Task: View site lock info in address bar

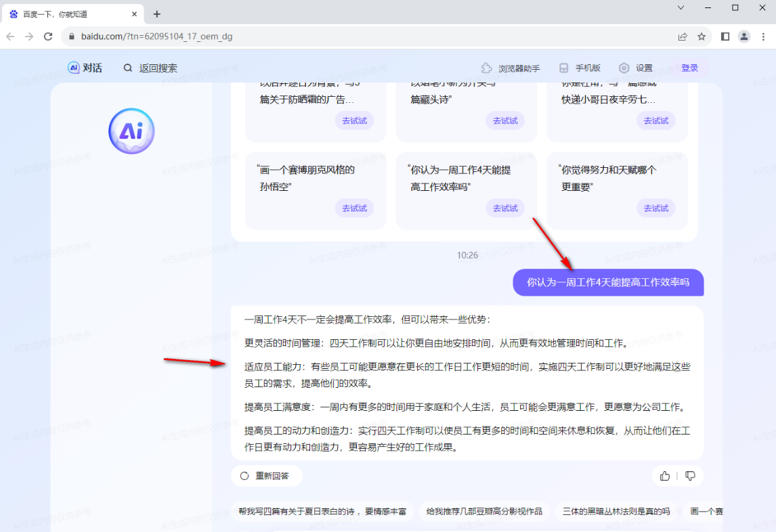Action: tap(72, 37)
